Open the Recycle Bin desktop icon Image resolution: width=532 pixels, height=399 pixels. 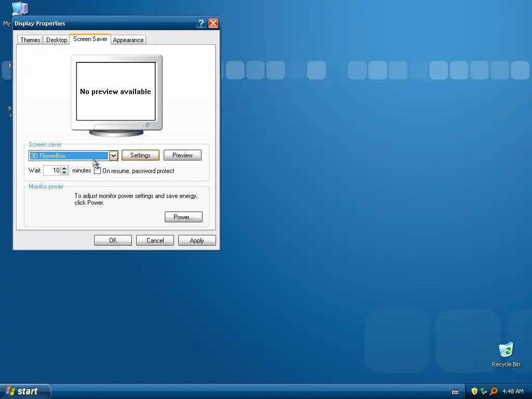[x=506, y=354]
